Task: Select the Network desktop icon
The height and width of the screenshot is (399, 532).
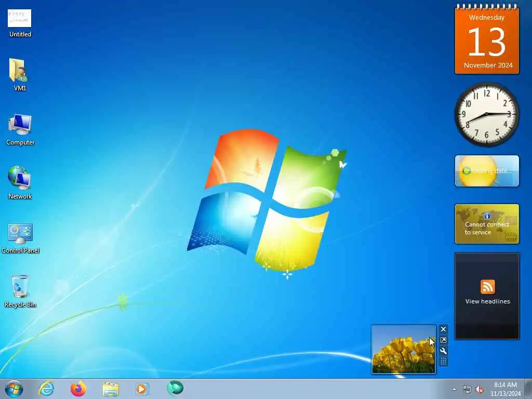Action: 20,182
